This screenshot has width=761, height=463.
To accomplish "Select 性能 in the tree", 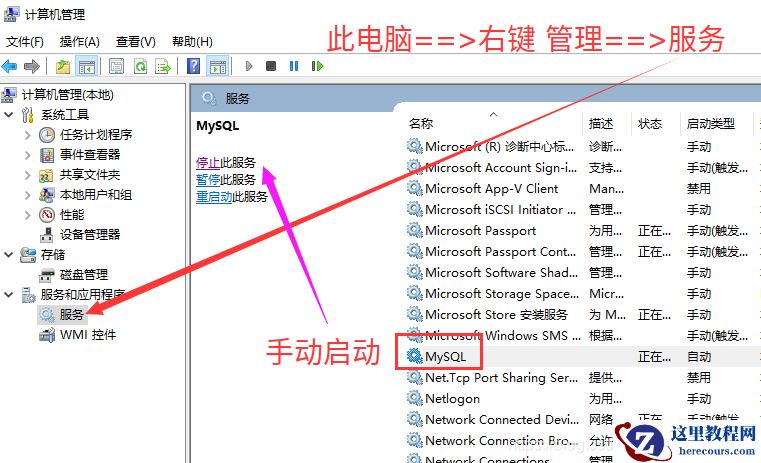I will click(72, 215).
